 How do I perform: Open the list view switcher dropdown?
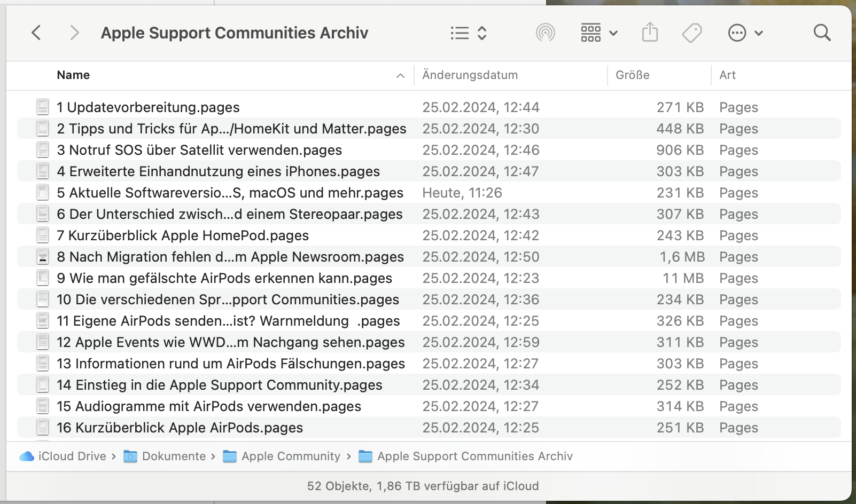pos(468,33)
